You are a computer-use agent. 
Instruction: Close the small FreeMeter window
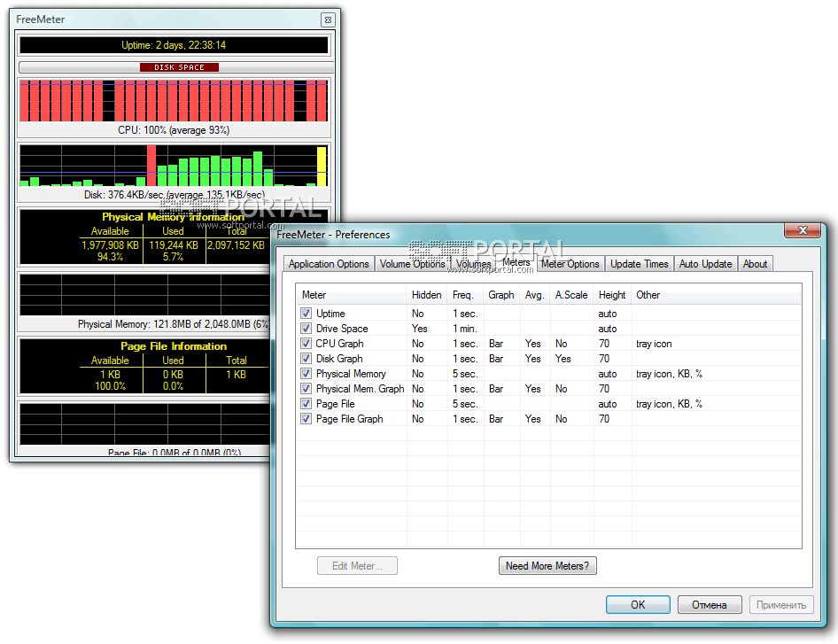328,19
